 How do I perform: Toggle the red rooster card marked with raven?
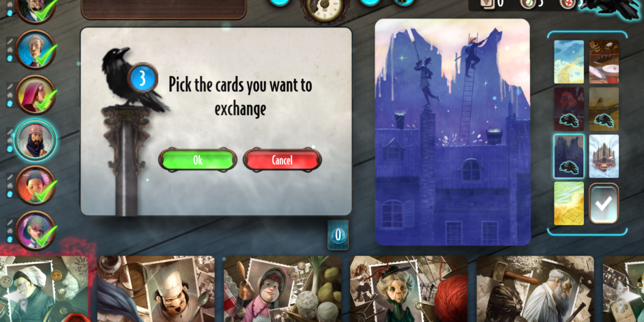[x=569, y=109]
